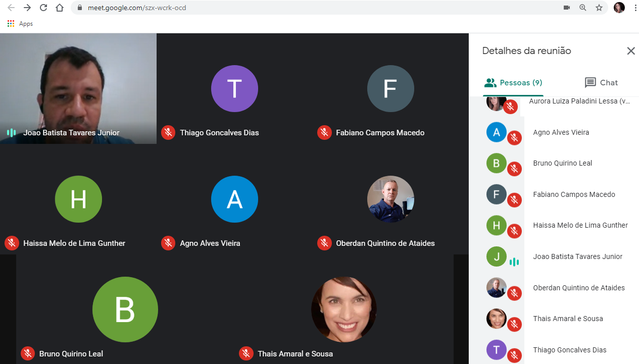Click the camera icon in address bar

(x=566, y=8)
